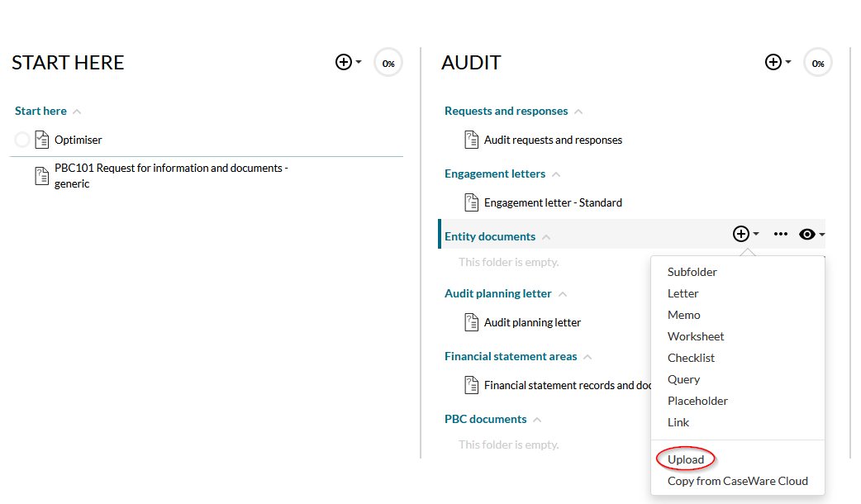The height and width of the screenshot is (504, 861).
Task: Toggle the Optimiser sign-off circle
Action: (21, 139)
